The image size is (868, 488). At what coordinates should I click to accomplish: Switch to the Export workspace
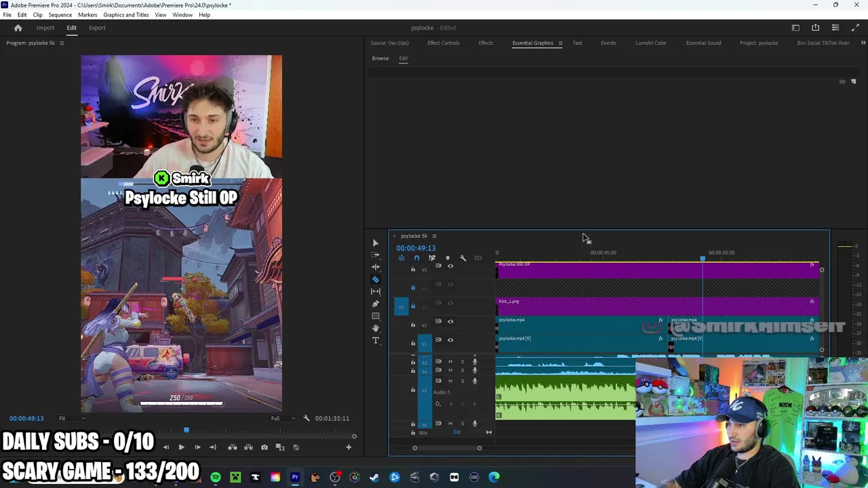pos(97,28)
